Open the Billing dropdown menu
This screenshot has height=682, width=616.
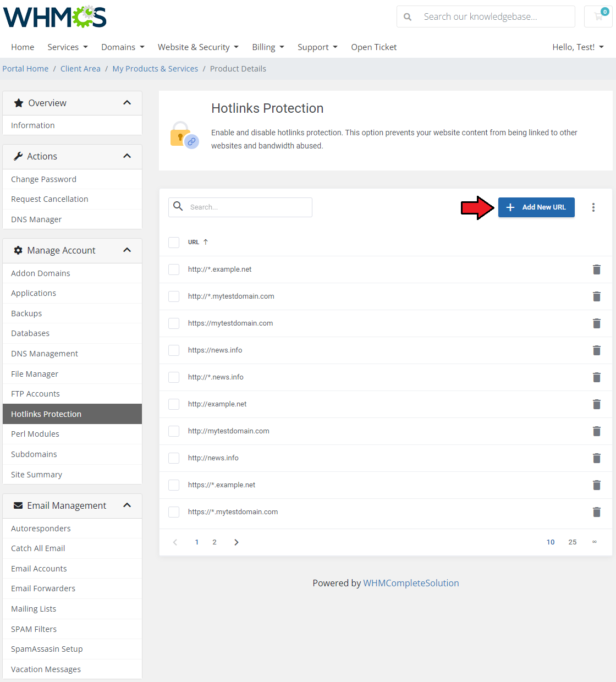(x=268, y=47)
